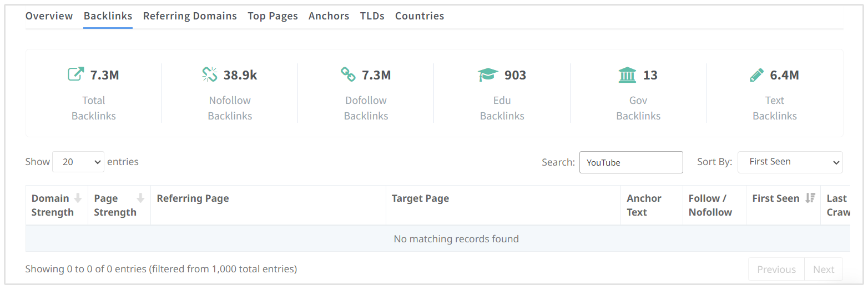868x289 pixels.
Task: Expand the Sort By First Seen dropdown
Action: tap(790, 162)
